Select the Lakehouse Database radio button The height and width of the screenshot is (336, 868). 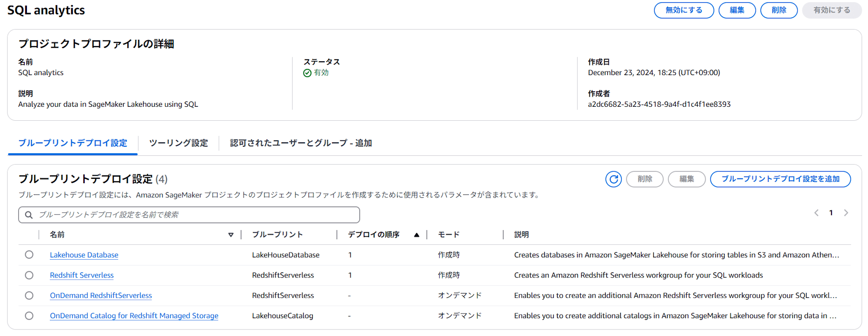point(29,255)
